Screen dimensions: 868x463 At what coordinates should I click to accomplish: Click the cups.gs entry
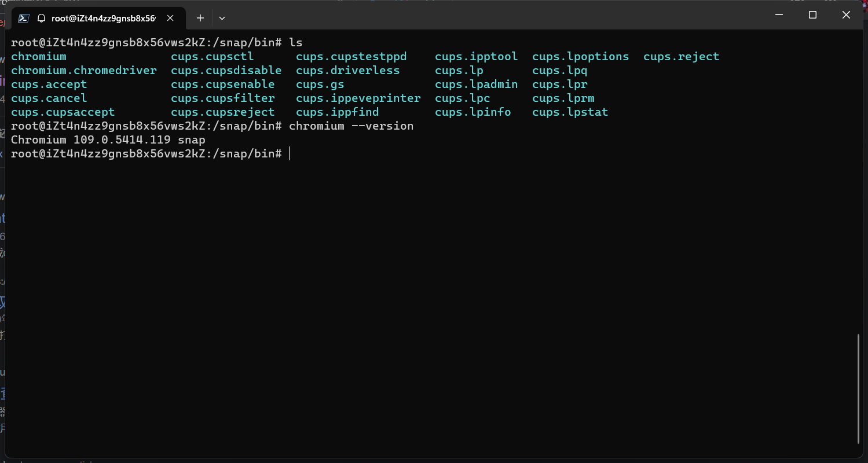tap(319, 84)
